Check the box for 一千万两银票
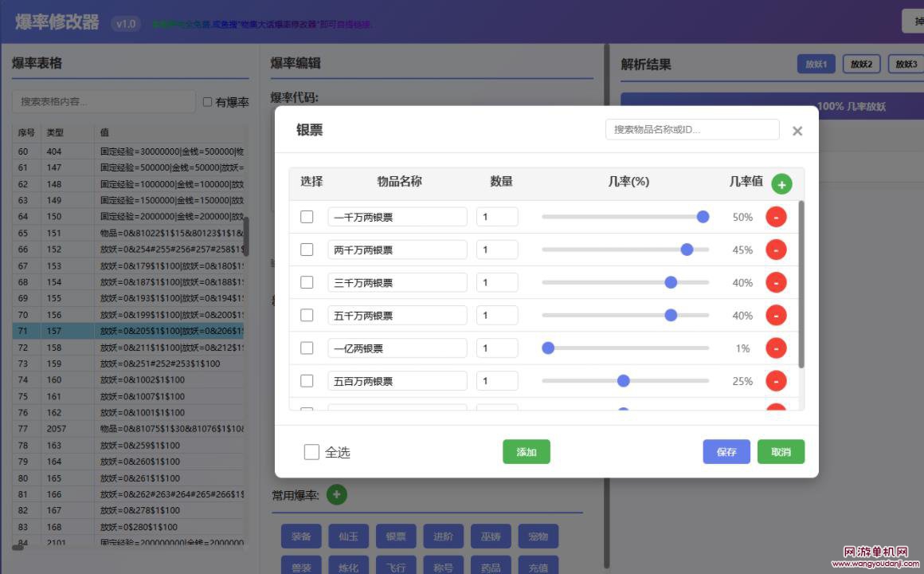 pyautogui.click(x=307, y=217)
